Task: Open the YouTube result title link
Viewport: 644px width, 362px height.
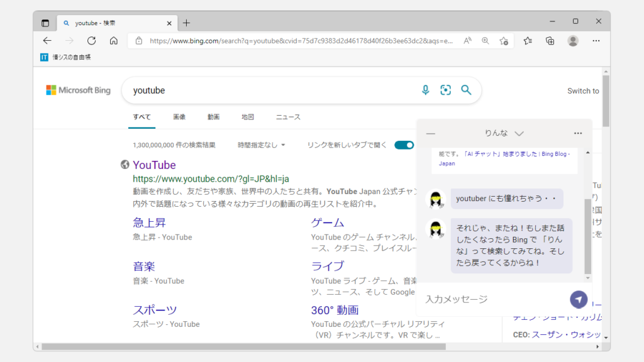Action: click(154, 165)
